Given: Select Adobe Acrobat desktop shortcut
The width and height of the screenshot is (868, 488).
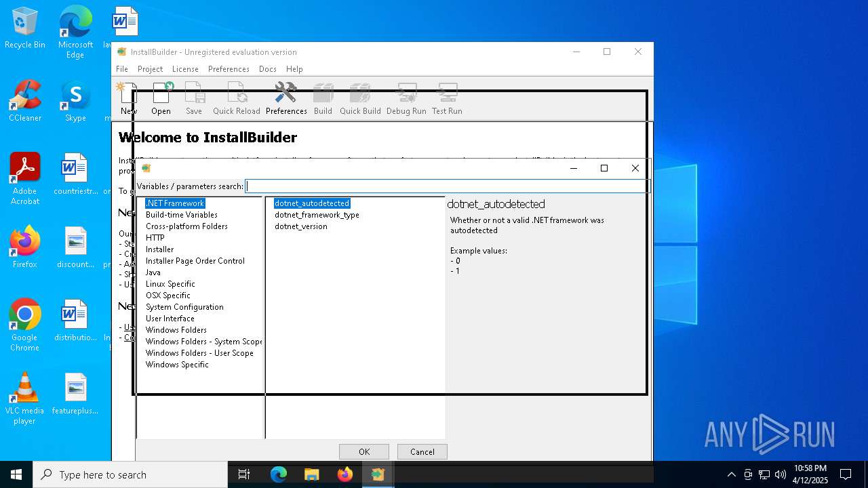Looking at the screenshot, I should point(25,179).
